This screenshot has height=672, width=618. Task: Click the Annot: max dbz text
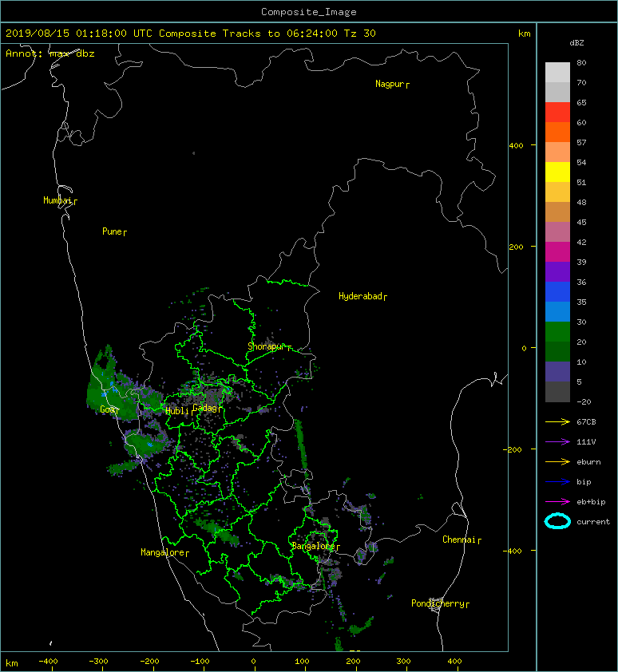pyautogui.click(x=50, y=53)
